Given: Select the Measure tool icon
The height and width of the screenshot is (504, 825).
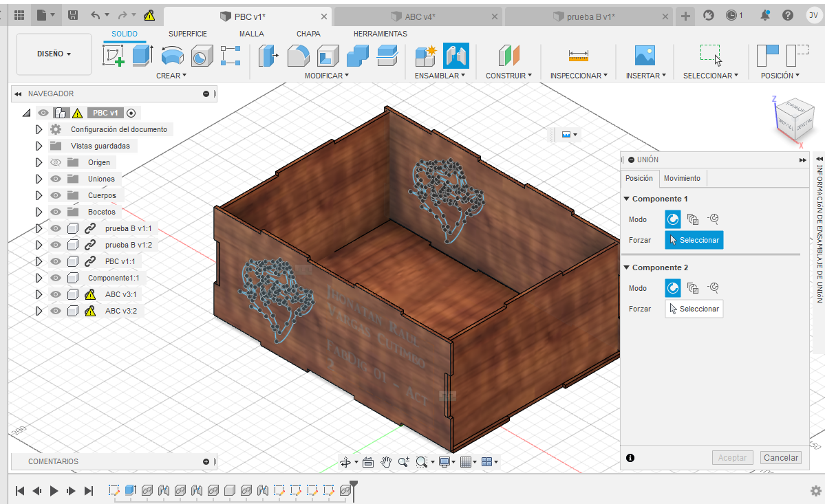Looking at the screenshot, I should [578, 56].
